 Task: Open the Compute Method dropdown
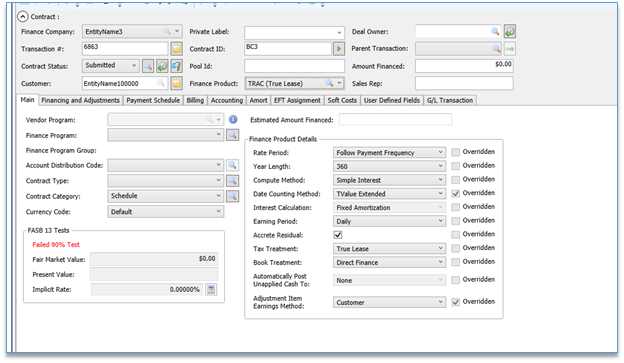click(x=441, y=180)
